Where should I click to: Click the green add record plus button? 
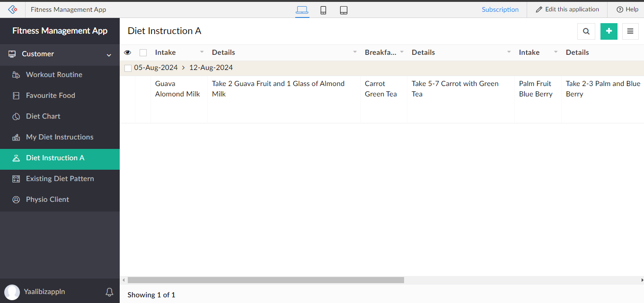click(x=609, y=31)
